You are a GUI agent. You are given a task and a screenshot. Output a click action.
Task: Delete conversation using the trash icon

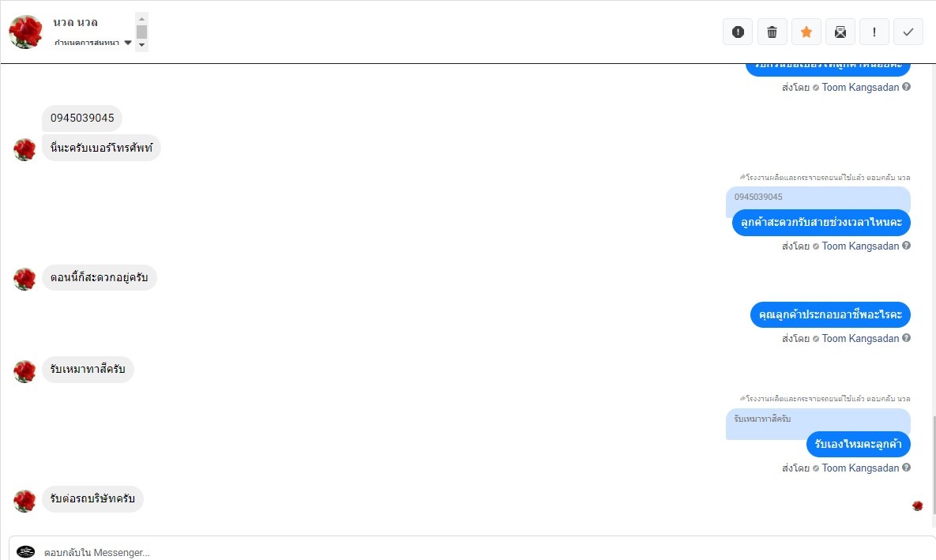772,32
